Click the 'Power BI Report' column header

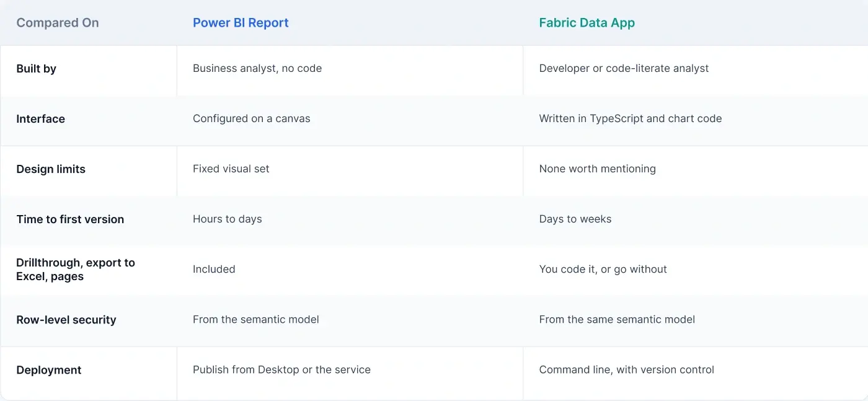[x=241, y=23]
